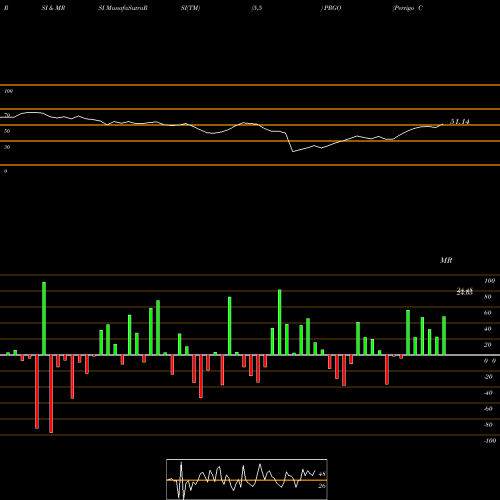Click the SI(TM) header text
500x500 pixels.
190,8
